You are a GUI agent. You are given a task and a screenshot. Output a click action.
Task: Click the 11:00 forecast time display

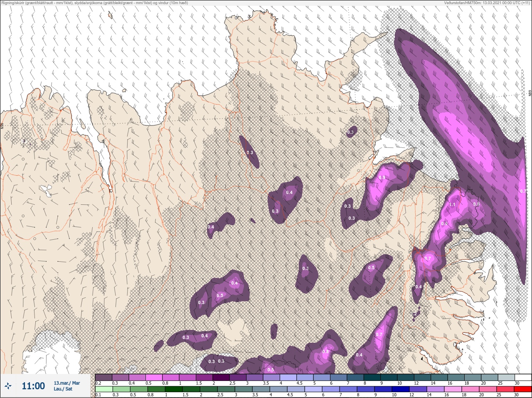tap(33, 386)
